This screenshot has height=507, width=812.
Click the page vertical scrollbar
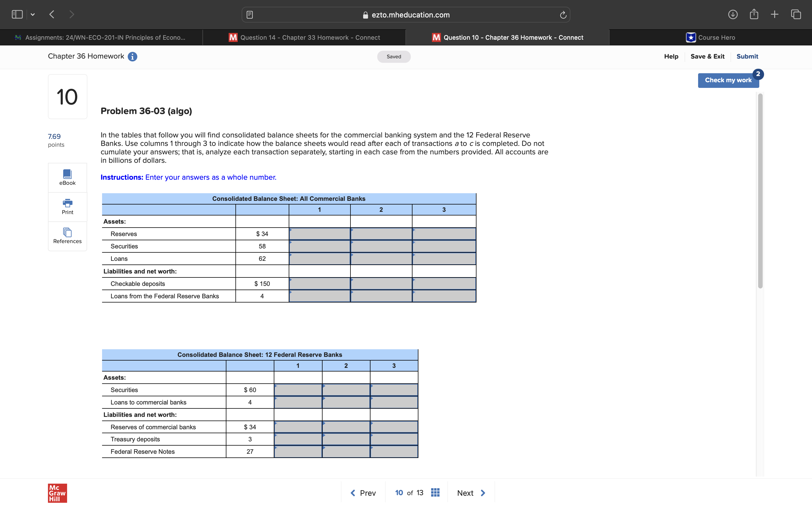(x=760, y=191)
